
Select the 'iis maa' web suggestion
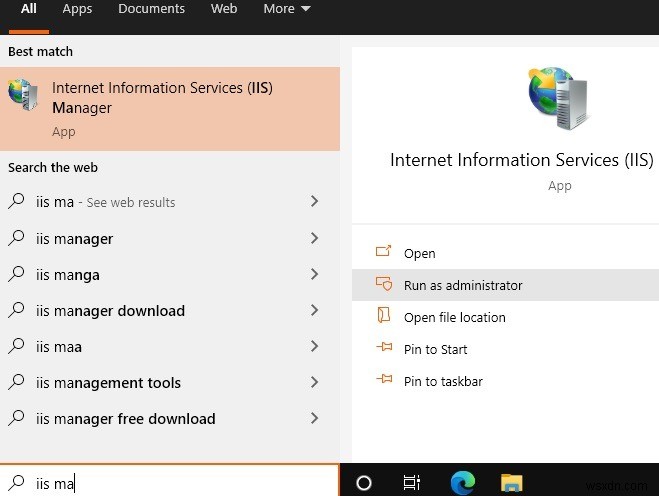(x=170, y=347)
